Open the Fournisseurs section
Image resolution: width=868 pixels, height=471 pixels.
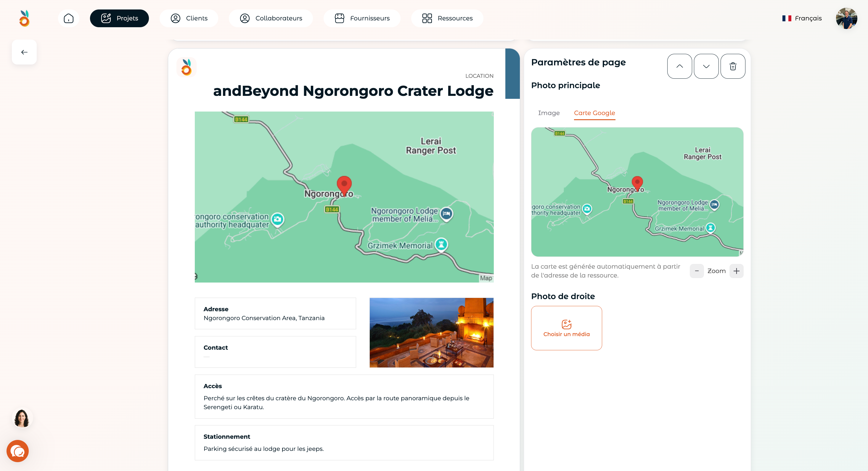(x=362, y=18)
